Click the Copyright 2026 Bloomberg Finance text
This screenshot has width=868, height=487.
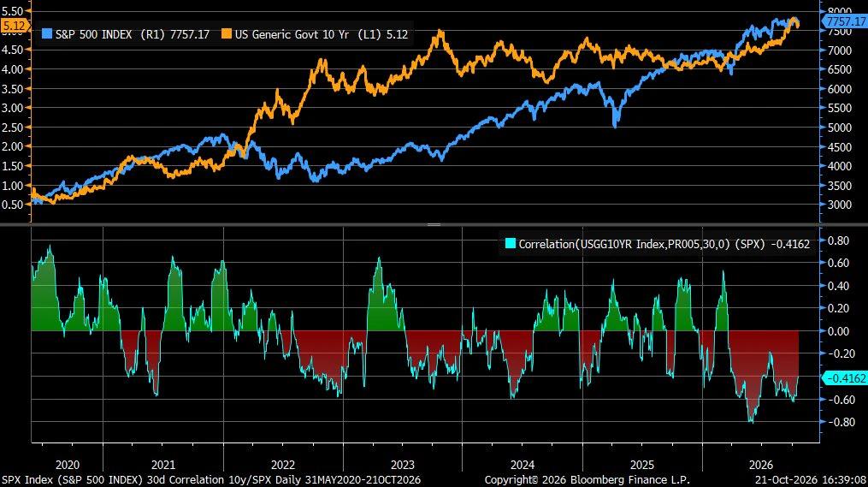coord(588,480)
